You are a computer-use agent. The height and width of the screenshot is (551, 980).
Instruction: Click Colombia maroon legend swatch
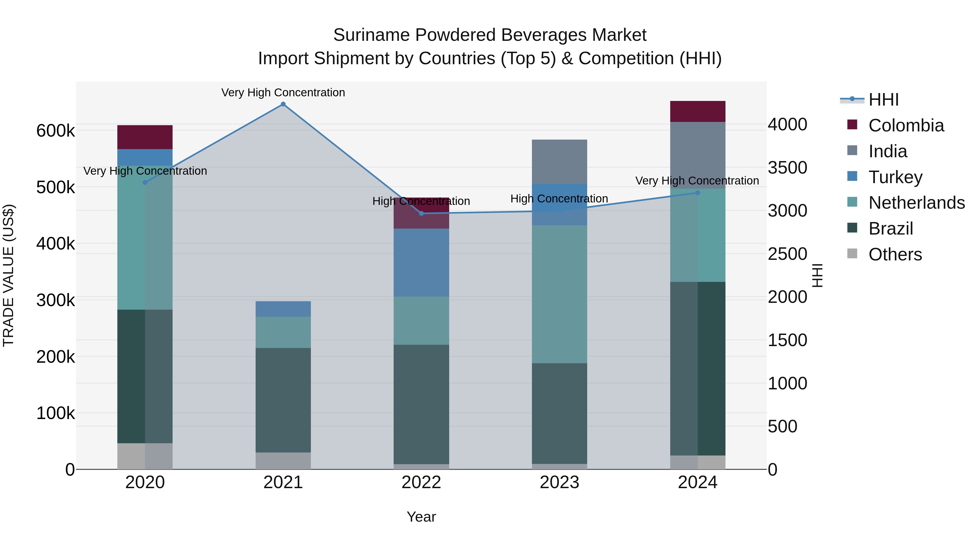(x=853, y=125)
